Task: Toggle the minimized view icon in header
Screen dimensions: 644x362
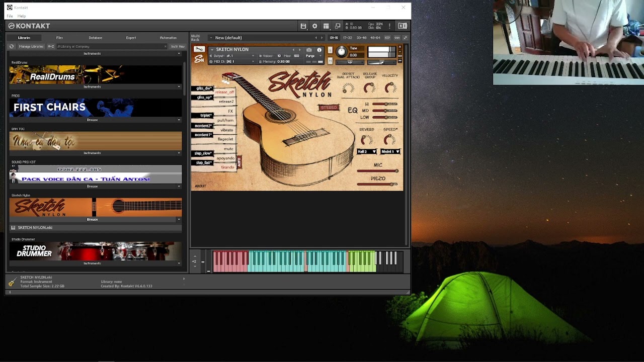Action: click(338, 26)
